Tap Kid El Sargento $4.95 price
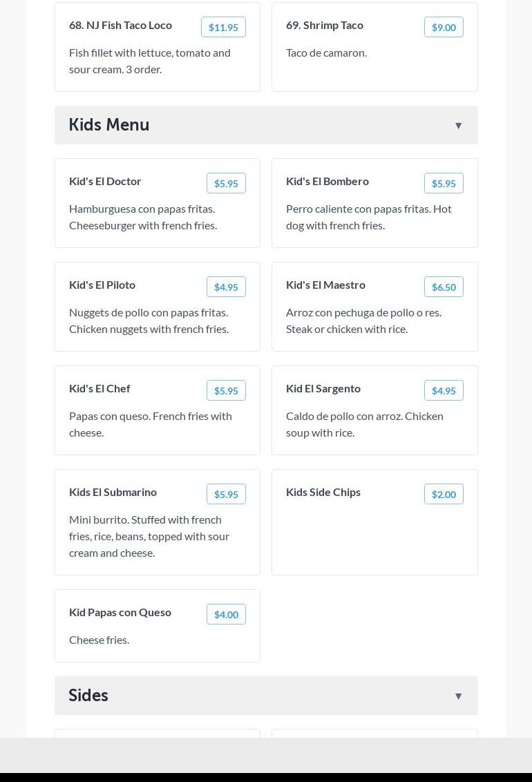The width and height of the screenshot is (532, 782). (x=444, y=391)
